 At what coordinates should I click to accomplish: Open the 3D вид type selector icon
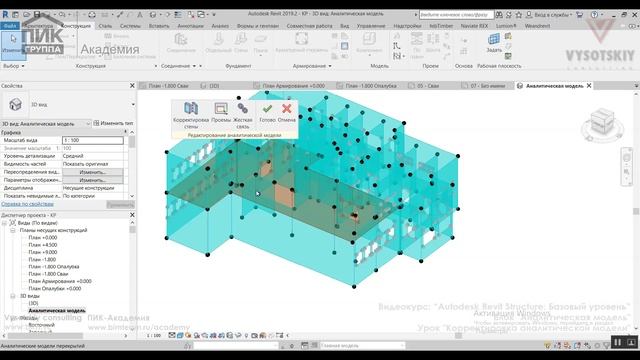click(16, 104)
